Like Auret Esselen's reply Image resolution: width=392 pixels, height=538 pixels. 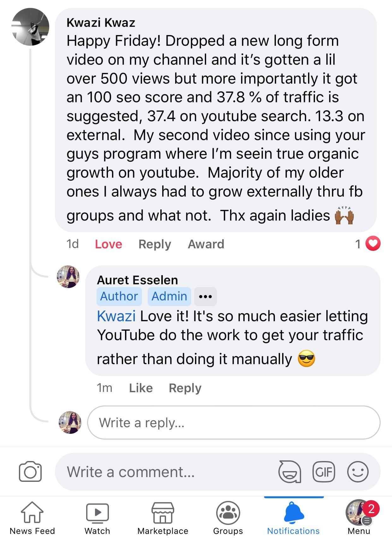pyautogui.click(x=141, y=388)
